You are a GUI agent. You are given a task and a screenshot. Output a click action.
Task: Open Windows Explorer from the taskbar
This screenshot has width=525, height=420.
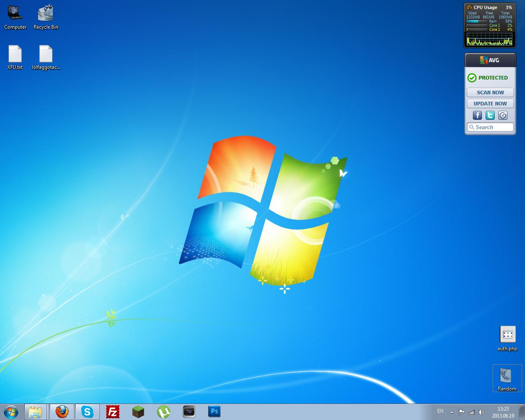coord(35,412)
